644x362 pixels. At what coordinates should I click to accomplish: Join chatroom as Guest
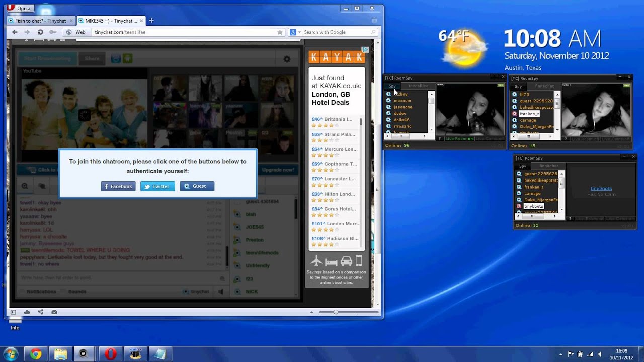(197, 186)
